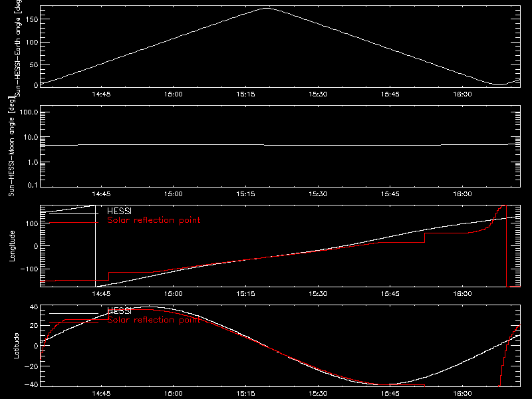The width and height of the screenshot is (532, 399).
Task: Click the red legend line in the Longitude plot
Action: click(74, 223)
